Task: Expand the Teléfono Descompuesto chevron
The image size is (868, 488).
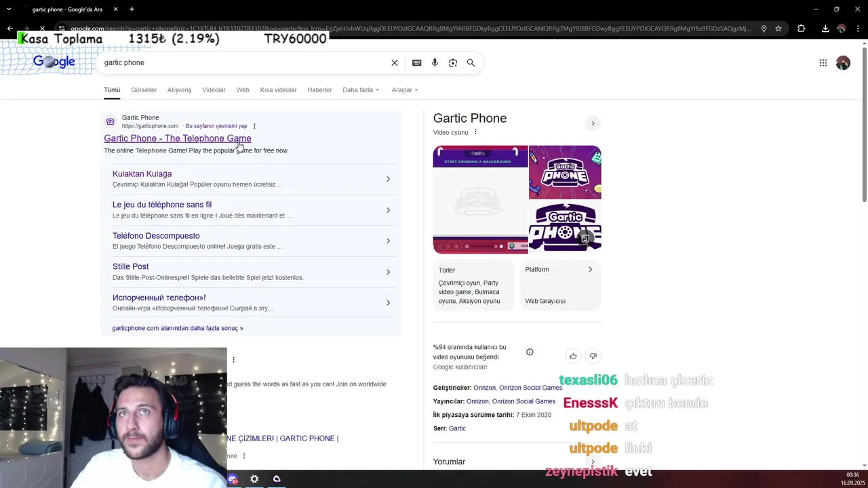Action: point(388,241)
